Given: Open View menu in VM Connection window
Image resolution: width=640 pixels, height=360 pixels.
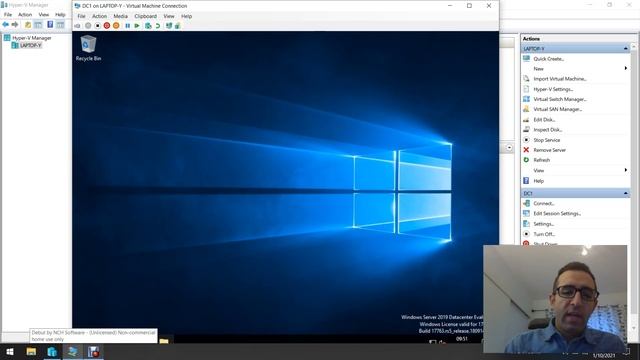Looking at the screenshot, I should (x=169, y=16).
